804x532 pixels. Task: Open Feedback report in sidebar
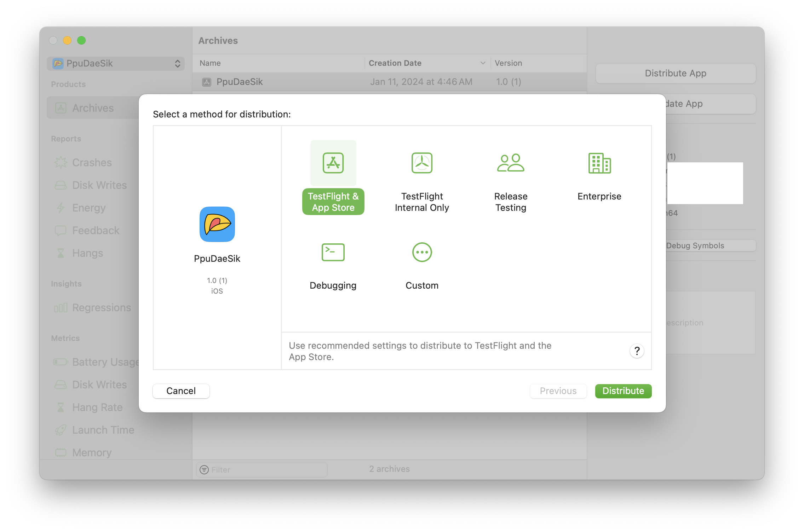coord(96,231)
